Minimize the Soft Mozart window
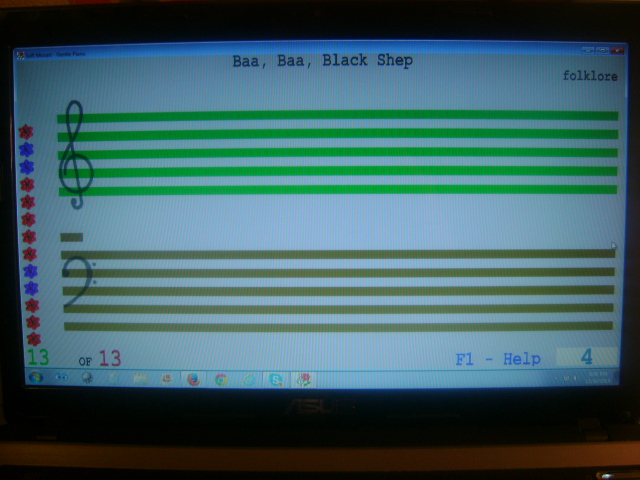 [587, 50]
